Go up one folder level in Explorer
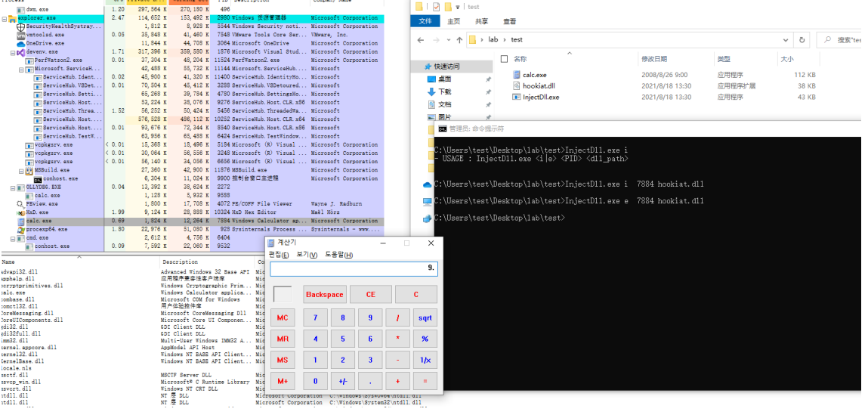The height and width of the screenshot is (418, 868). click(459, 40)
